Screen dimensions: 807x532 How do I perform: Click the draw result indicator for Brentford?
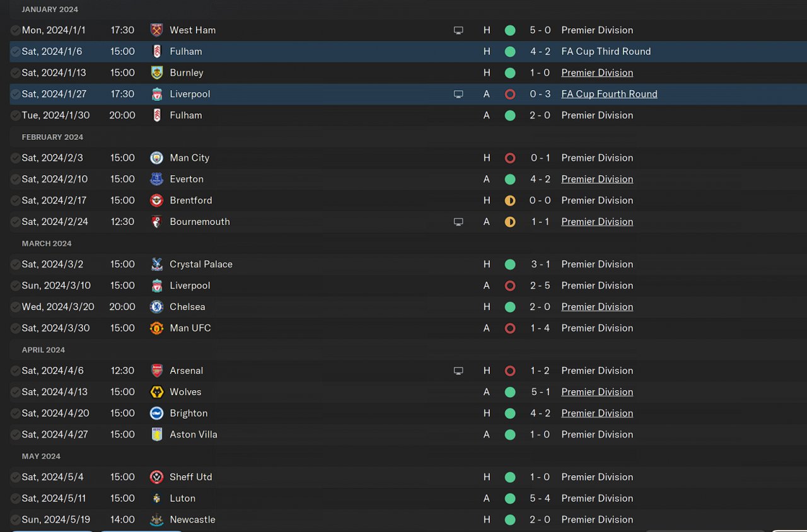coord(510,200)
